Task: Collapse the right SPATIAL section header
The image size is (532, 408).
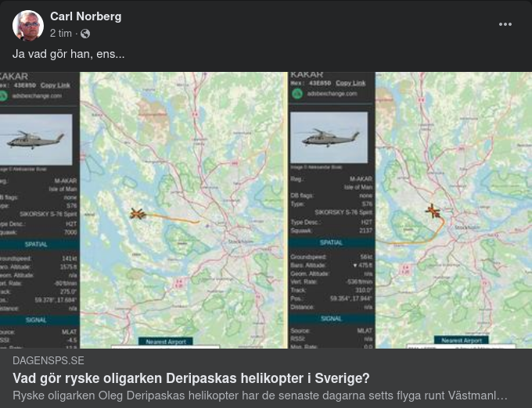Action: tap(331, 242)
